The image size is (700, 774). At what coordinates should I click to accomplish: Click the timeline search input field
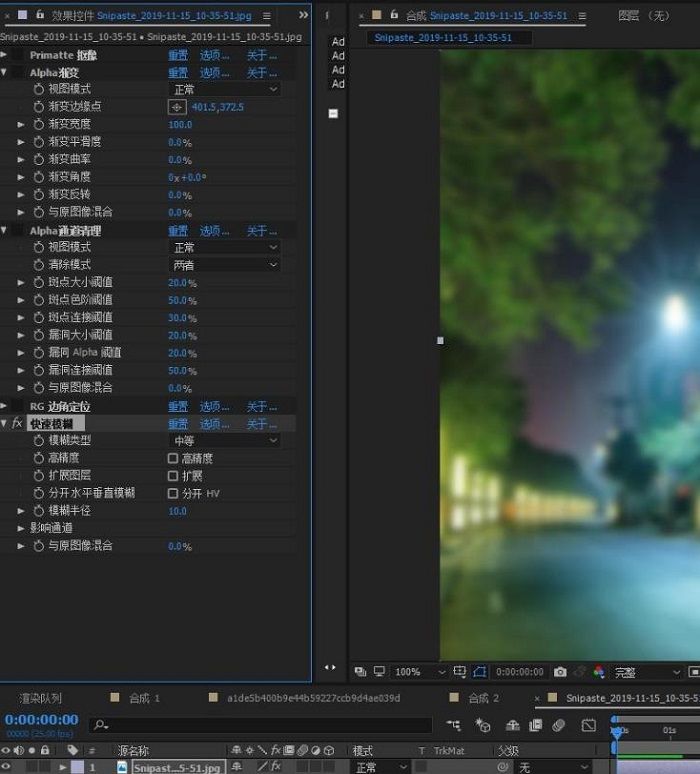[x=260, y=725]
